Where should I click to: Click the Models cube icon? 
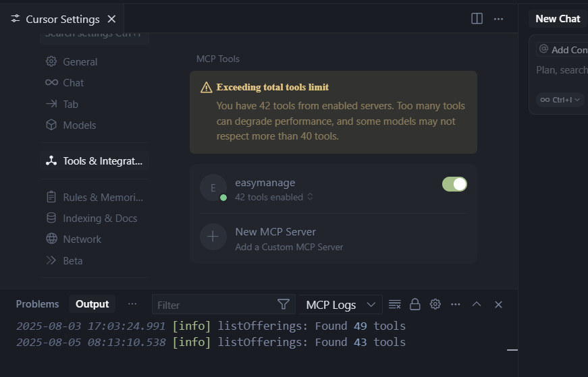pos(51,125)
